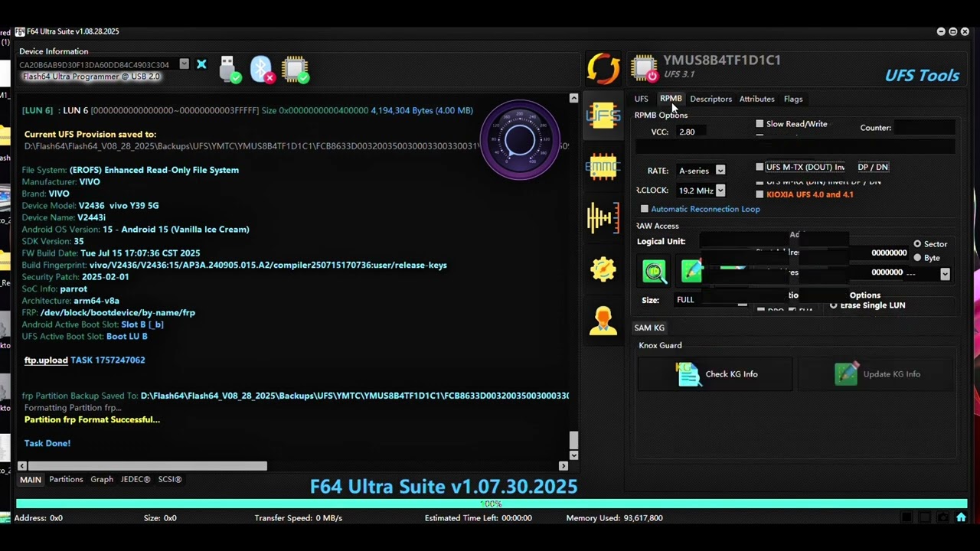
Task: Click the 'Estimated Time Left: 00:00:00' status text
Action: 479,518
